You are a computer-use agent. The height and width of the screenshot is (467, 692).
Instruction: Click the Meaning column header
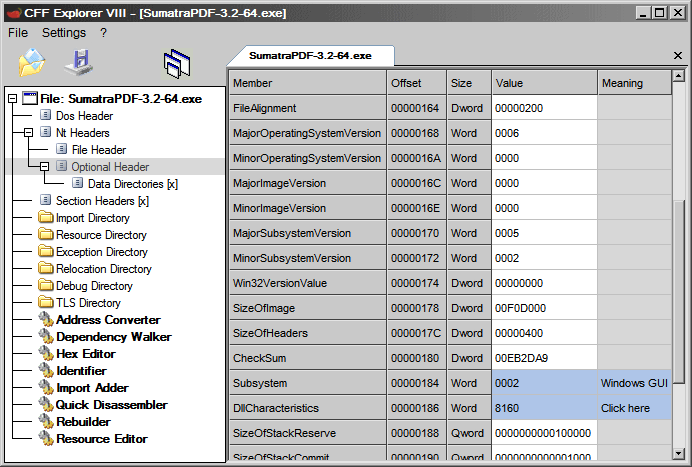click(x=635, y=83)
